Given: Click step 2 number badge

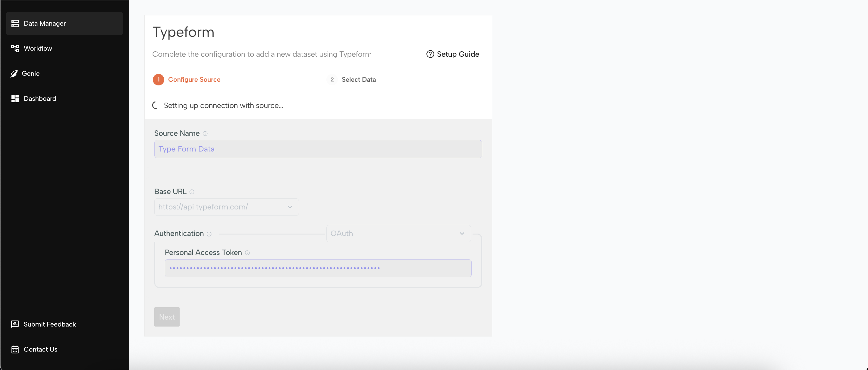Looking at the screenshot, I should tap(332, 80).
